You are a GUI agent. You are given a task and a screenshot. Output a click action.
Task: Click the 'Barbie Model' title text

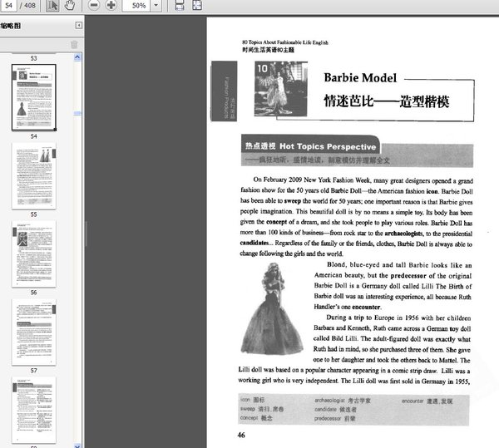(360, 78)
